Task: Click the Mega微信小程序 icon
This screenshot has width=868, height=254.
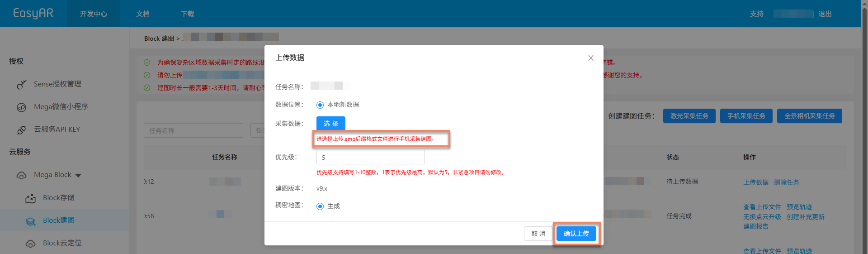Action: [21, 107]
